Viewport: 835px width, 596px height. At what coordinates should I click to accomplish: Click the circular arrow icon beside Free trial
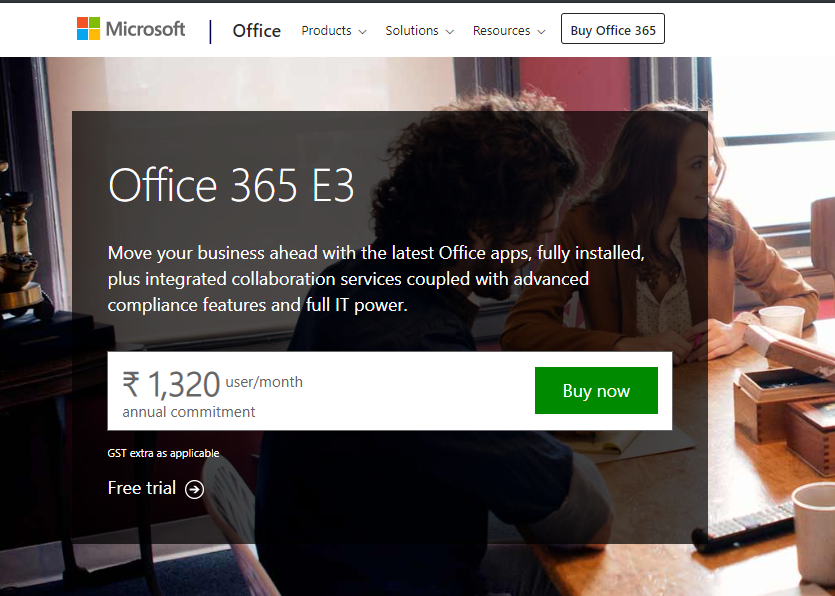click(x=196, y=489)
